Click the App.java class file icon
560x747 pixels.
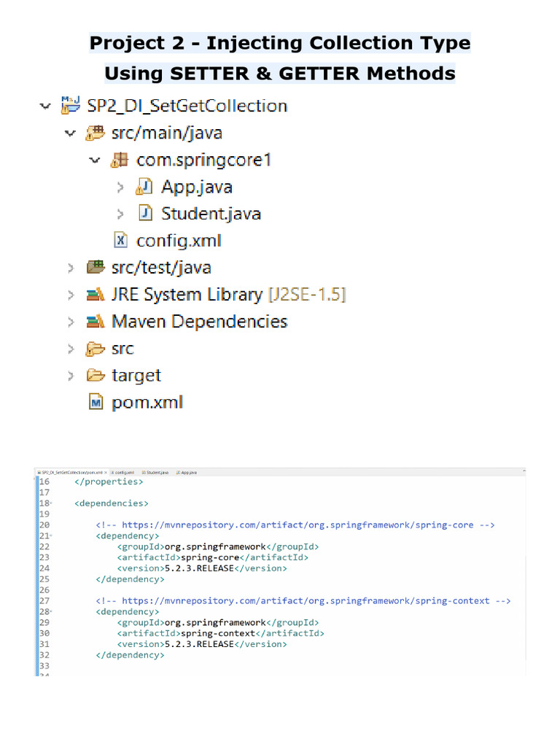click(144, 187)
